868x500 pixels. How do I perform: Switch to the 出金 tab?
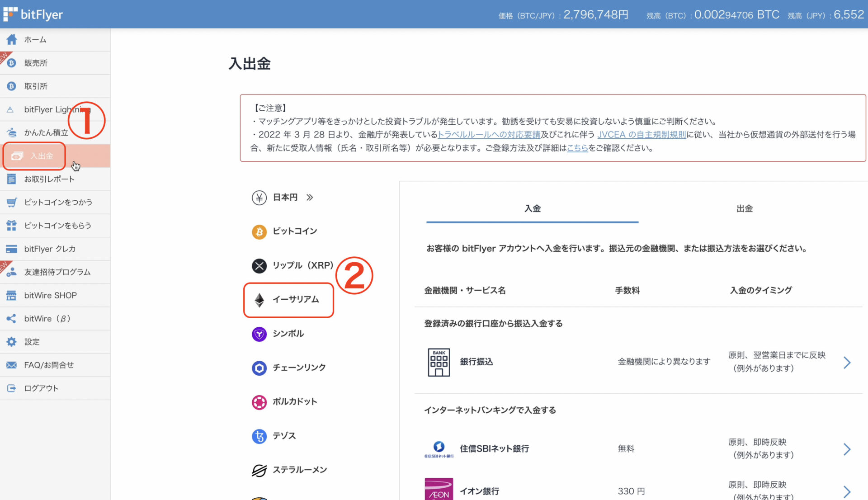[745, 208]
